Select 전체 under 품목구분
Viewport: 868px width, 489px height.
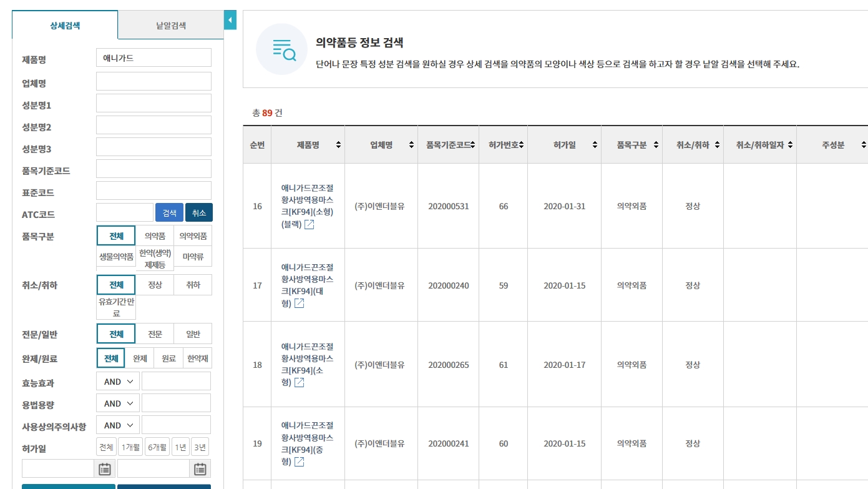point(116,236)
